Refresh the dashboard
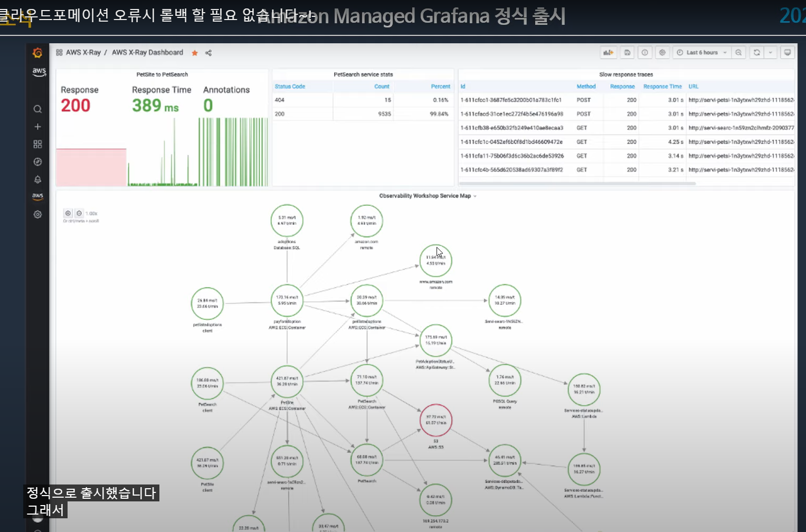The height and width of the screenshot is (532, 806). [x=757, y=52]
